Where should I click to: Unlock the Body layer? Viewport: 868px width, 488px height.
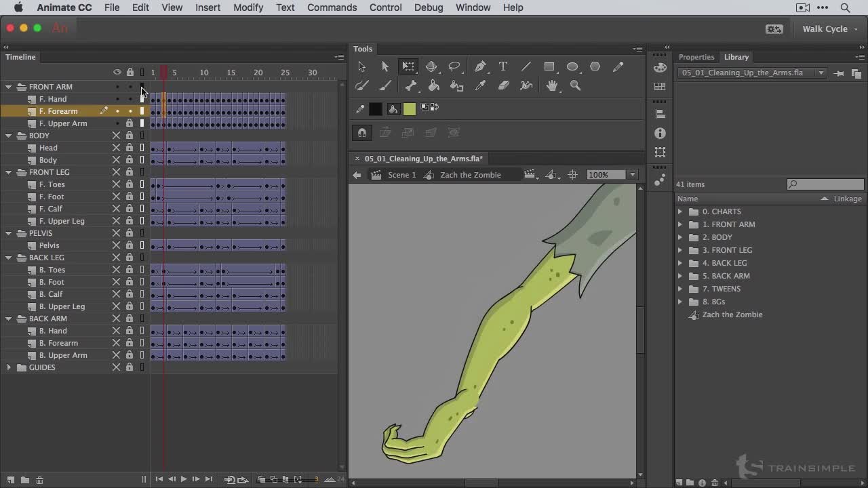tap(130, 160)
